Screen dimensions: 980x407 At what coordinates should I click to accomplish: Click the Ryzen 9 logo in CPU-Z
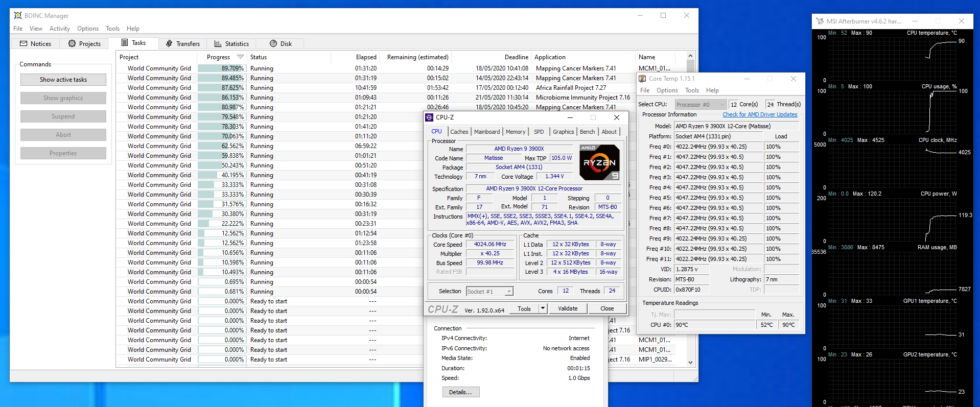point(600,162)
